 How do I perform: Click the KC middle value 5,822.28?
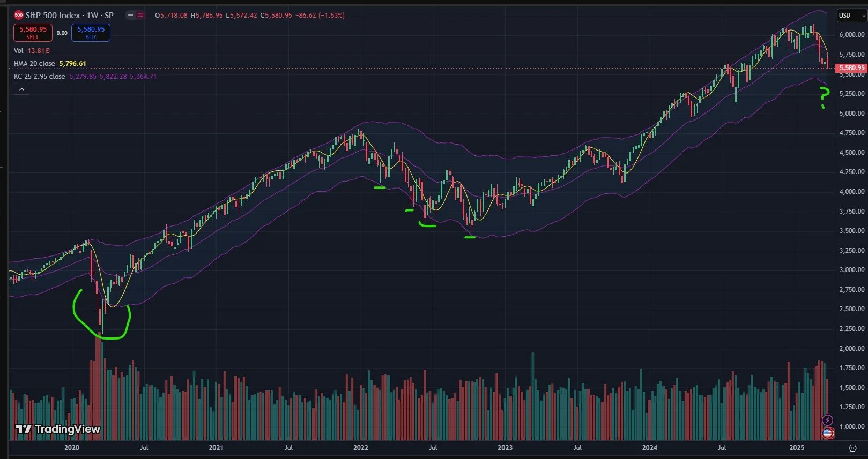(x=113, y=76)
